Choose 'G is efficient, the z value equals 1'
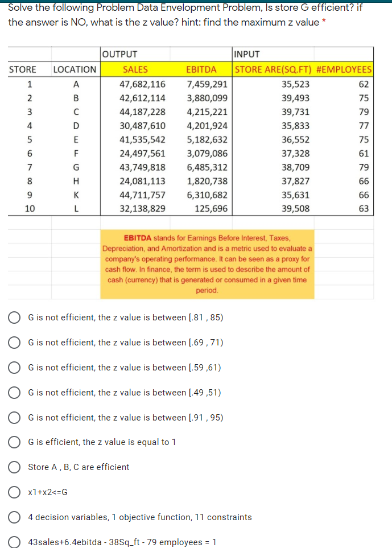 tap(14, 443)
